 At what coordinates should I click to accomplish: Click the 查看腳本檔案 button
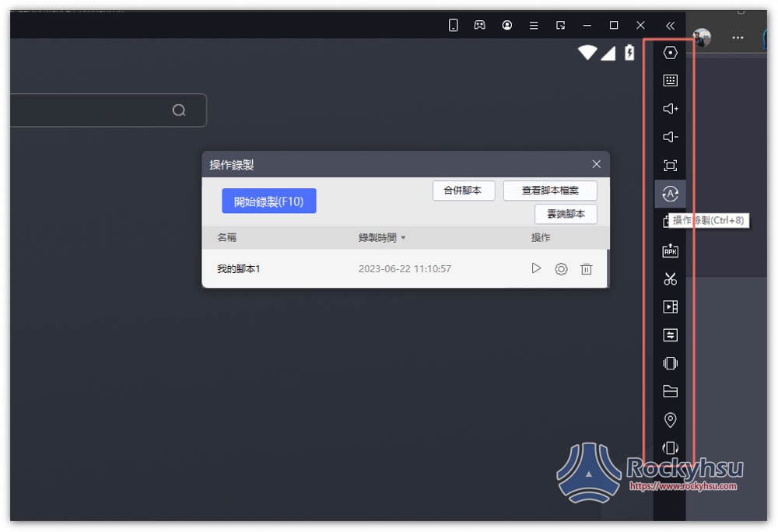[x=550, y=191]
